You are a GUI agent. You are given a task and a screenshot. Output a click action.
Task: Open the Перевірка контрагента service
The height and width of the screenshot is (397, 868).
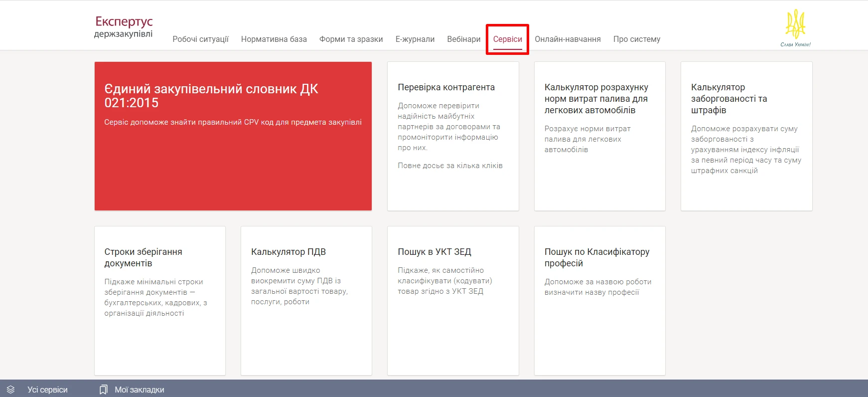click(x=452, y=136)
